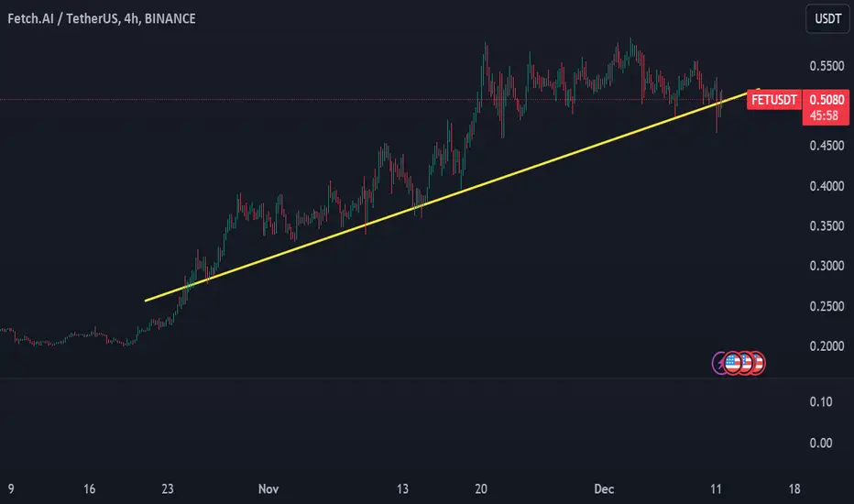Click the date 9 on the time axis
Screen dimensions: 854x504
tap(11, 488)
